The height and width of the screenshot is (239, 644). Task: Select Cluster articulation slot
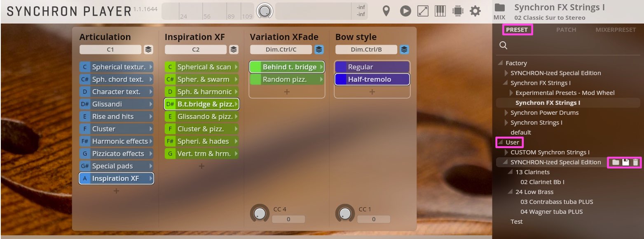point(116,129)
